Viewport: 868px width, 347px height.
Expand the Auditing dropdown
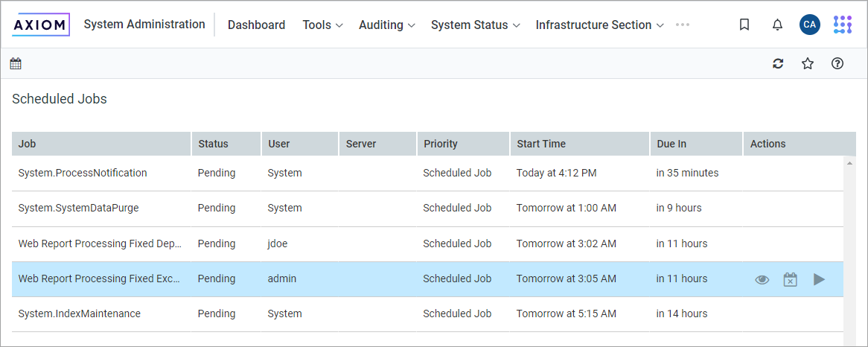click(x=386, y=25)
